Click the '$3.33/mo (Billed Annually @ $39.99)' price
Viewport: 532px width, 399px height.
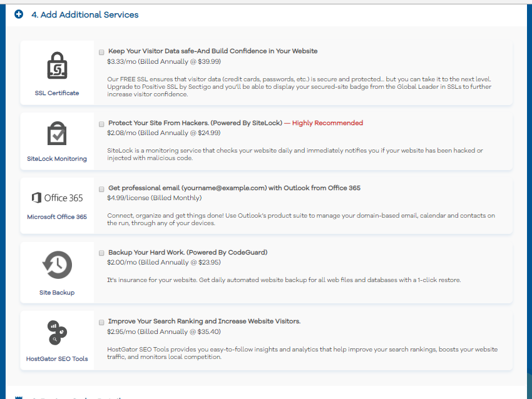click(x=164, y=62)
